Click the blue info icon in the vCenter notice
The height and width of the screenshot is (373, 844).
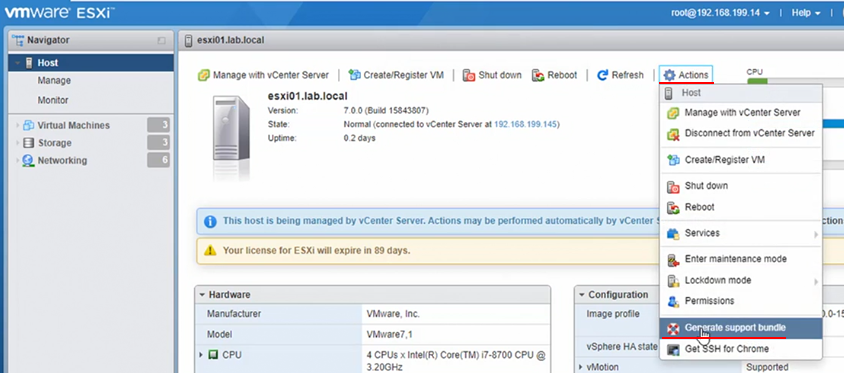coord(210,221)
